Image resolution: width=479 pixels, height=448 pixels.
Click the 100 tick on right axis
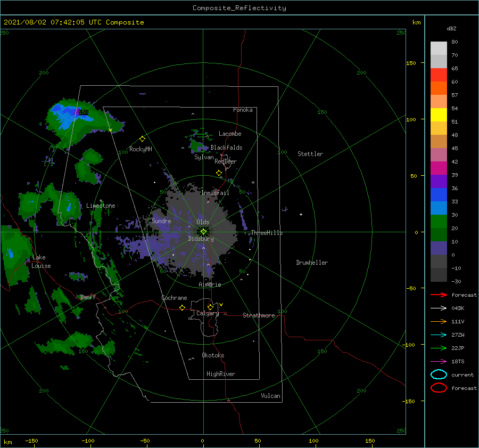click(411, 119)
